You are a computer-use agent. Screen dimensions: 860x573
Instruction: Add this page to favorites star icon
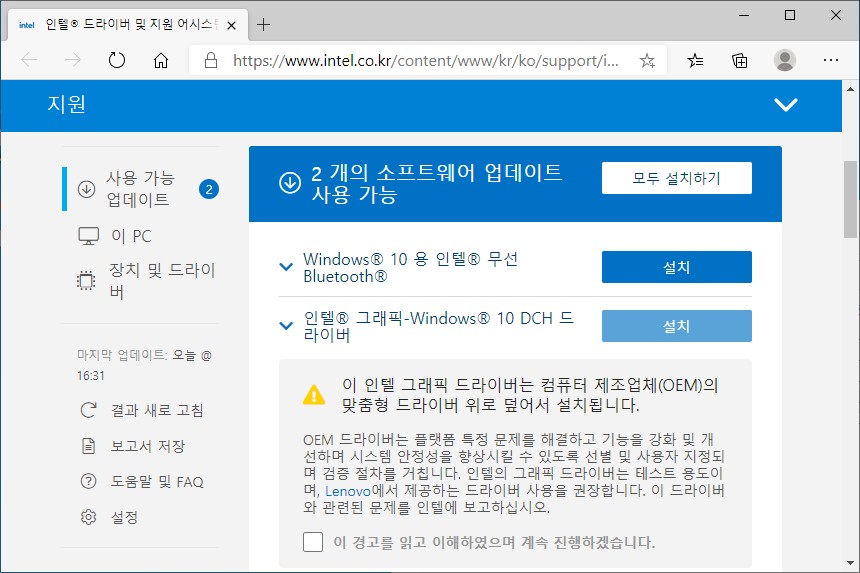point(647,60)
